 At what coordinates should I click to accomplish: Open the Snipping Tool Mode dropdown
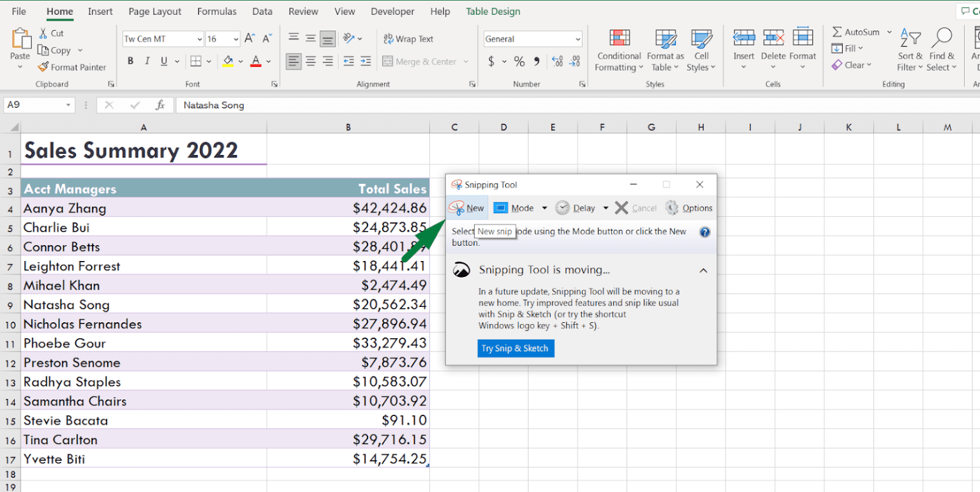(544, 207)
